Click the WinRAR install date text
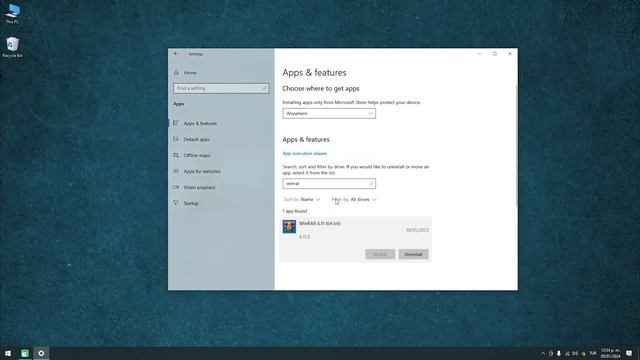This screenshot has width=640, height=360. [417, 230]
